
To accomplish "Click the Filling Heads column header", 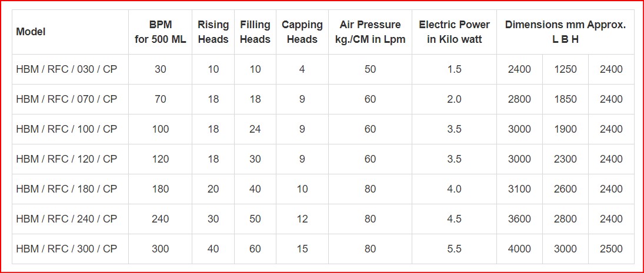I will tap(255, 32).
